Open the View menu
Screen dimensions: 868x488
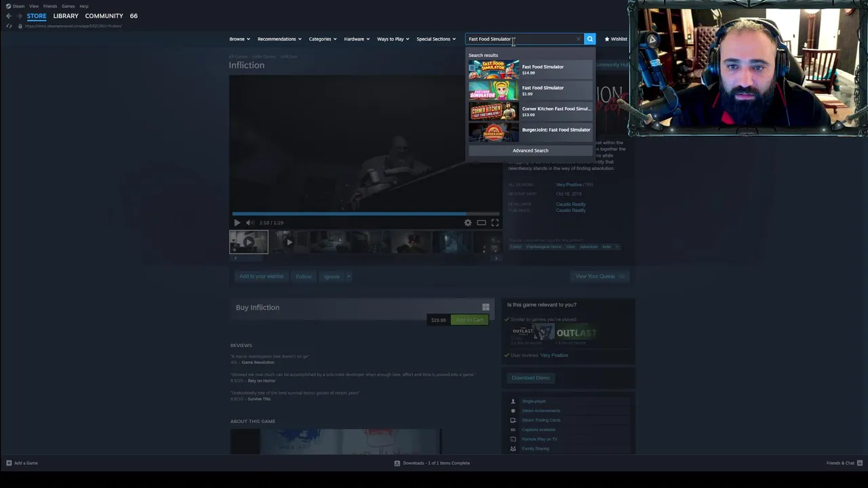pyautogui.click(x=34, y=6)
